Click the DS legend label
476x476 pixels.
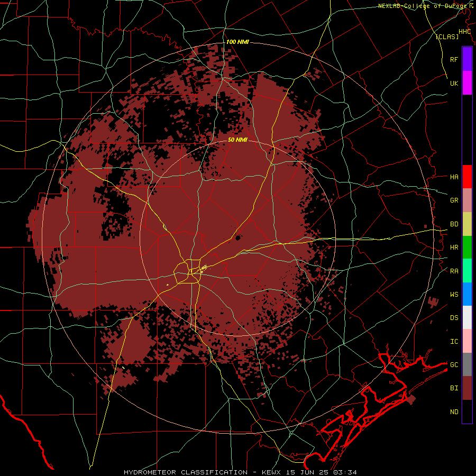pyautogui.click(x=454, y=318)
